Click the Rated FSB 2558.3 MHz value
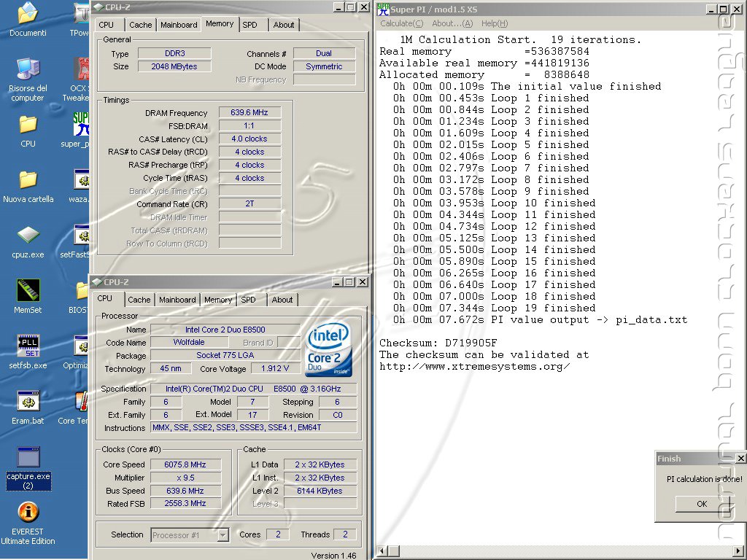 click(185, 503)
